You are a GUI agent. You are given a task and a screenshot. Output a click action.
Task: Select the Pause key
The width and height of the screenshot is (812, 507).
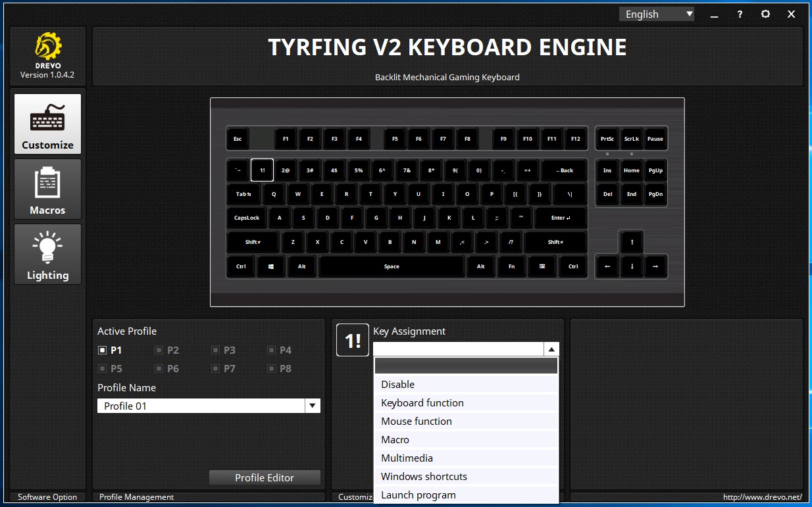[655, 139]
